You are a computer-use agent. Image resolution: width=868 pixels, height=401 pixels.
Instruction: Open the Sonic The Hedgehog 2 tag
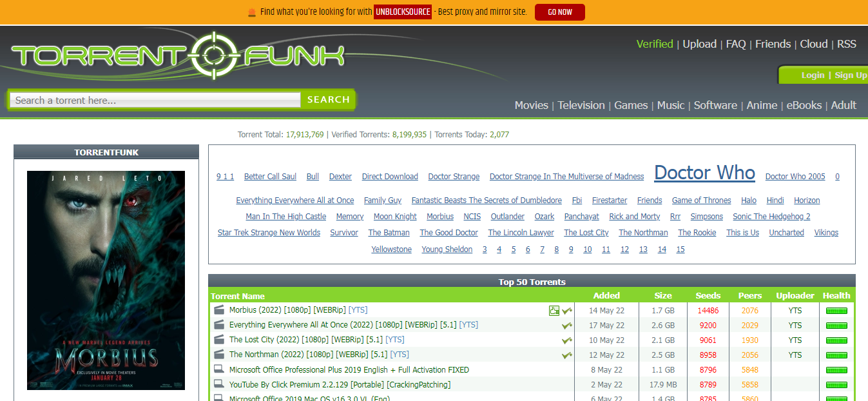click(x=771, y=217)
